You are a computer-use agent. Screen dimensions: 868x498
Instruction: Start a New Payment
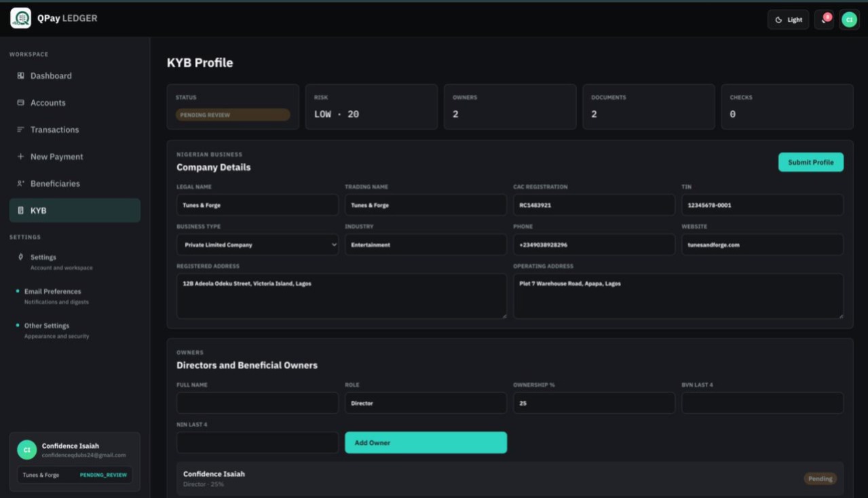[75, 157]
